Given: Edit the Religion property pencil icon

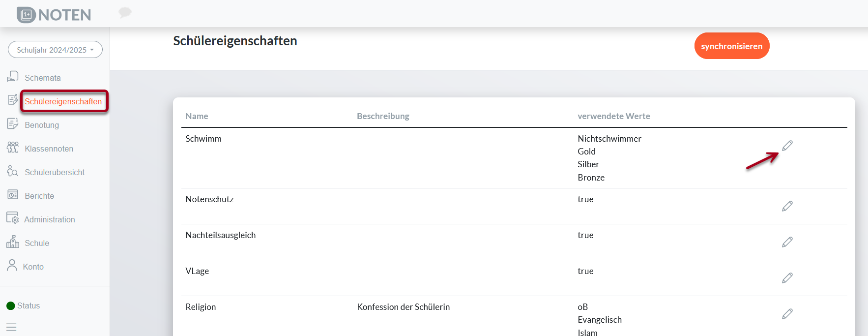Looking at the screenshot, I should point(787,314).
